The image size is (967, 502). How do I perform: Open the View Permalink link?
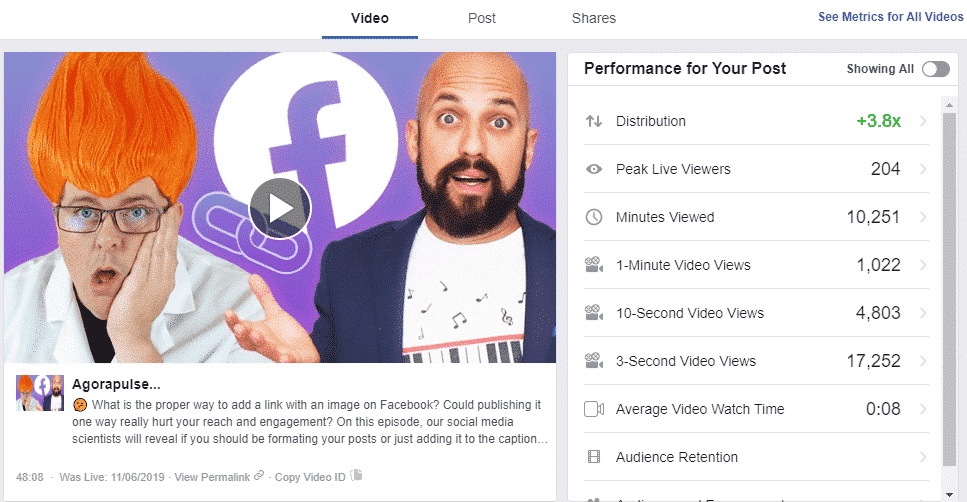coord(212,477)
